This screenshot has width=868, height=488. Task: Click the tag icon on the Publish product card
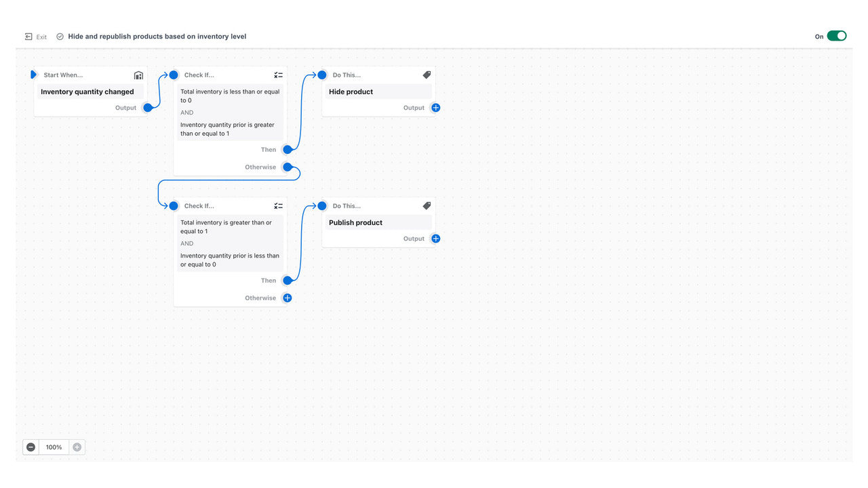click(427, 205)
